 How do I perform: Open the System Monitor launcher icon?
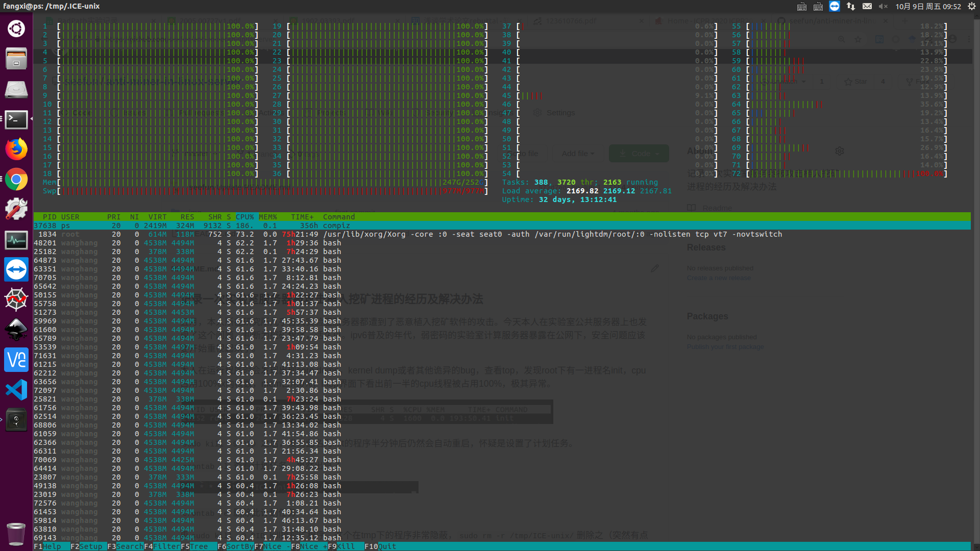click(x=16, y=240)
